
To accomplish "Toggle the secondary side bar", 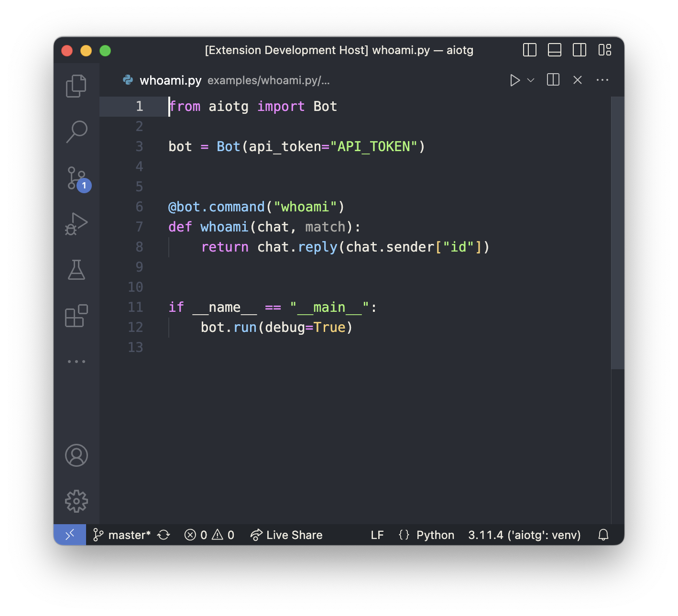I will point(580,50).
